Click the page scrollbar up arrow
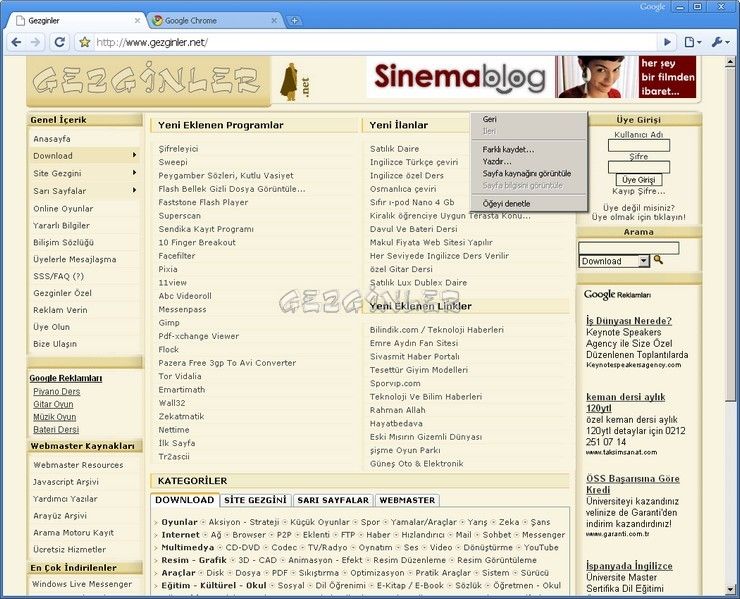Screen dimensions: 740x599 coord(731,62)
